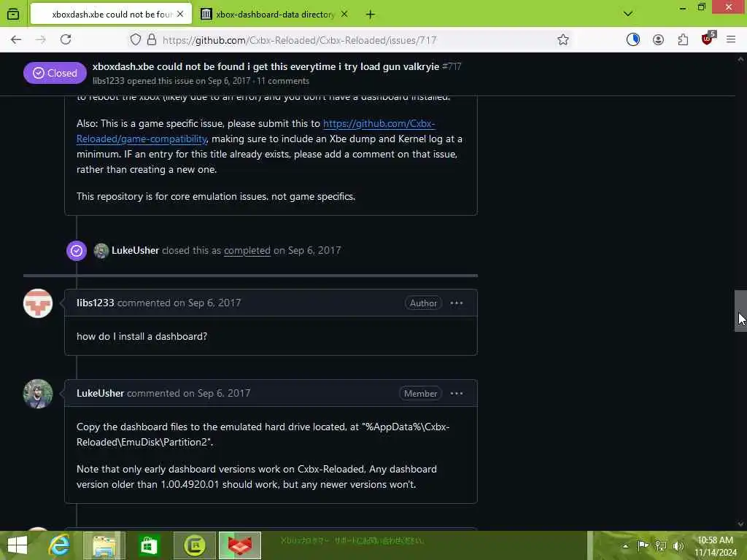Click scrollbar down arrow
The width and height of the screenshot is (747, 560).
[740, 524]
